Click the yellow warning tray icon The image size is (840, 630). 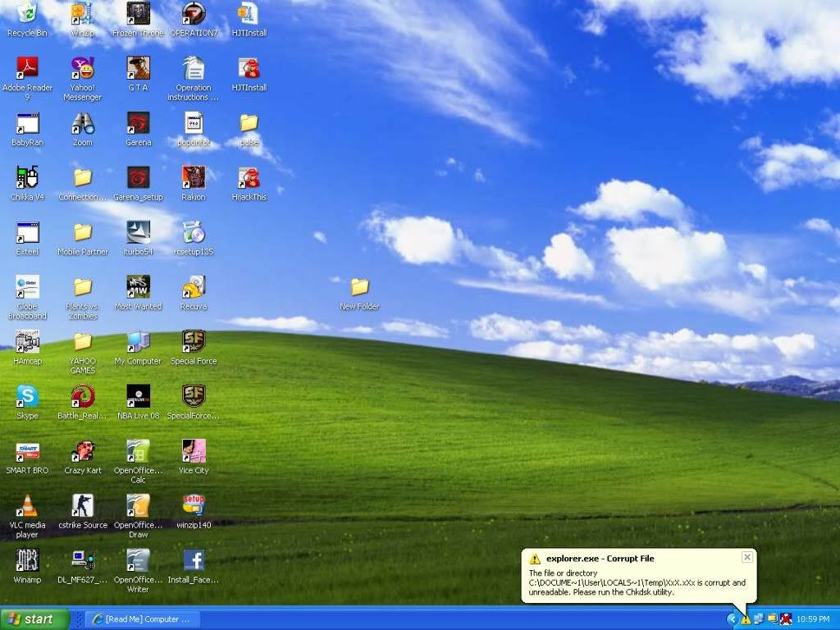pyautogui.click(x=746, y=620)
